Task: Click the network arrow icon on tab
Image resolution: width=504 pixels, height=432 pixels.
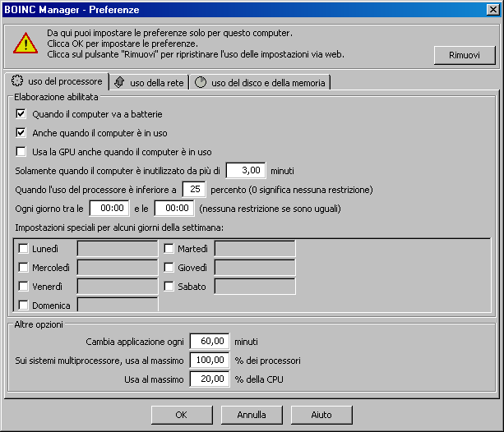Action: tap(119, 82)
